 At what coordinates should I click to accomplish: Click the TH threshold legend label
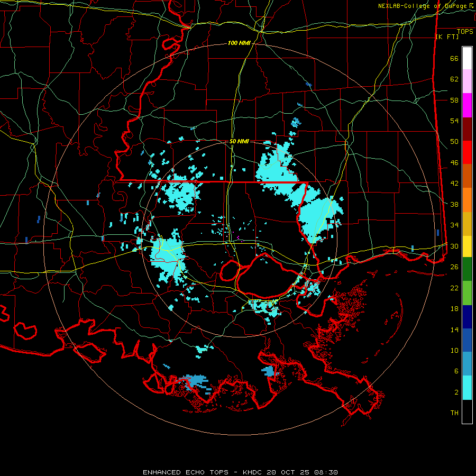(454, 413)
